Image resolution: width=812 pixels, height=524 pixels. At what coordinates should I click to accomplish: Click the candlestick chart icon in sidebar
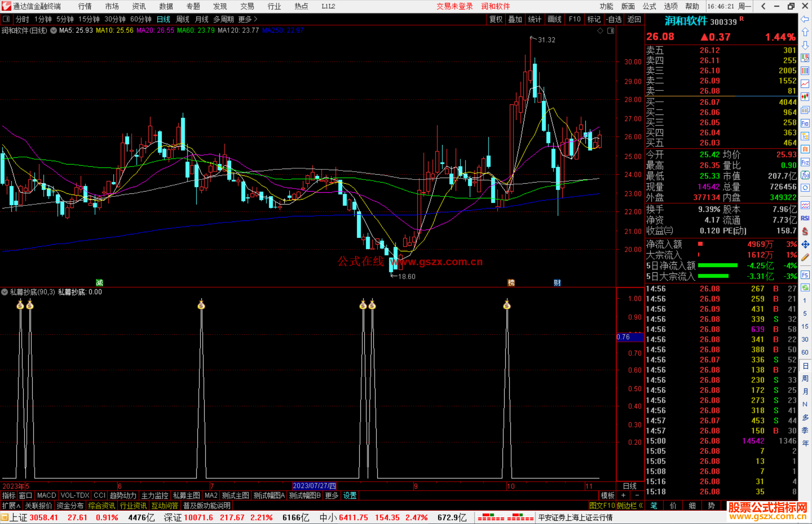point(805,97)
